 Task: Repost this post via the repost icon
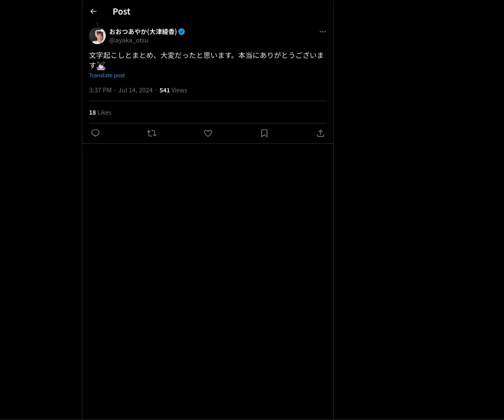click(152, 133)
